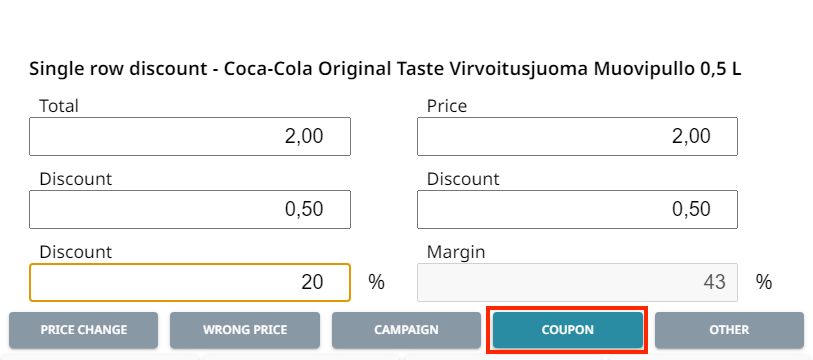Click the Price input field showing 2,00
Screen dimensions: 813x360
[x=577, y=136]
